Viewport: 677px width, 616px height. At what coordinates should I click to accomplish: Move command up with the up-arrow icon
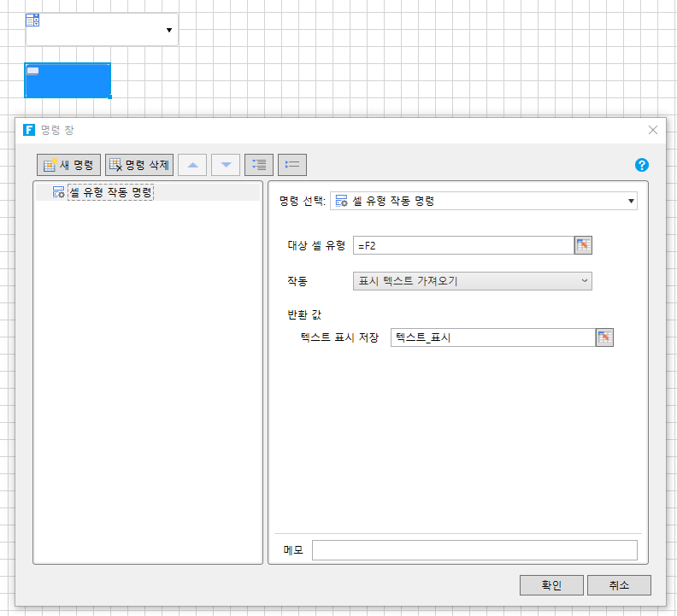pyautogui.click(x=192, y=165)
